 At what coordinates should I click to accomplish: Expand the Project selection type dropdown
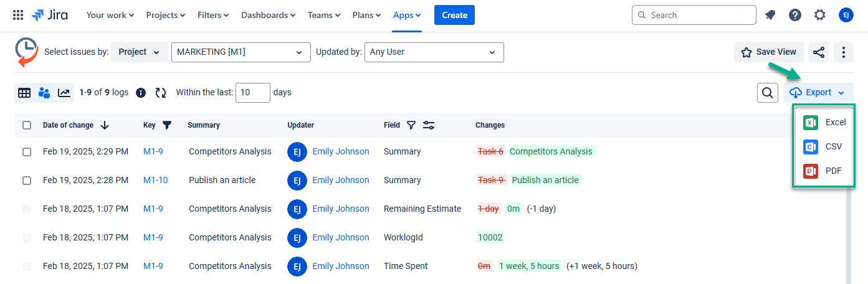coord(140,52)
